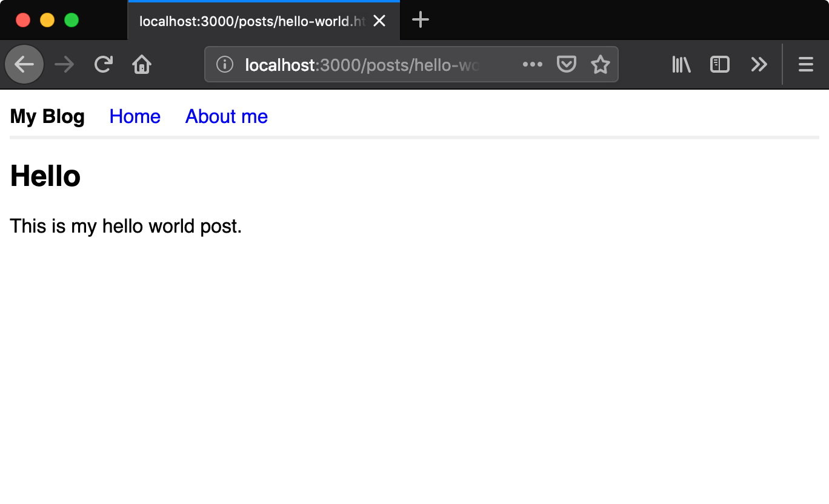This screenshot has width=829, height=504.
Task: Go back to the previous page
Action: click(x=24, y=64)
